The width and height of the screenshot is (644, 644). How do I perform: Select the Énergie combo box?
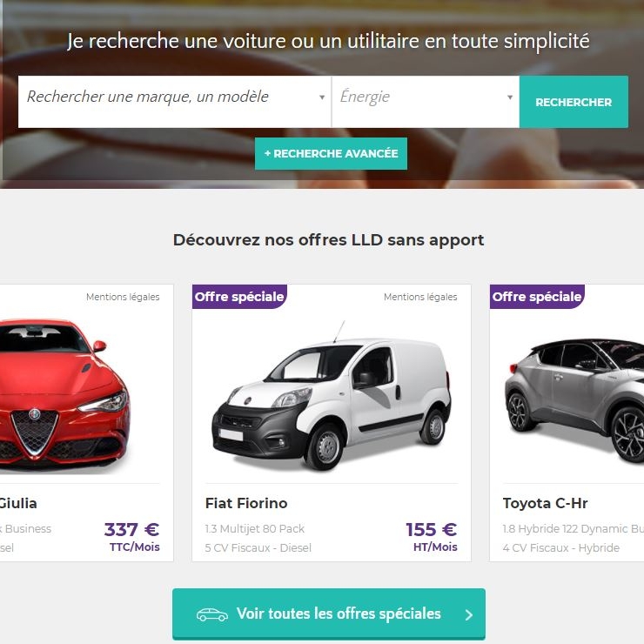(x=426, y=102)
